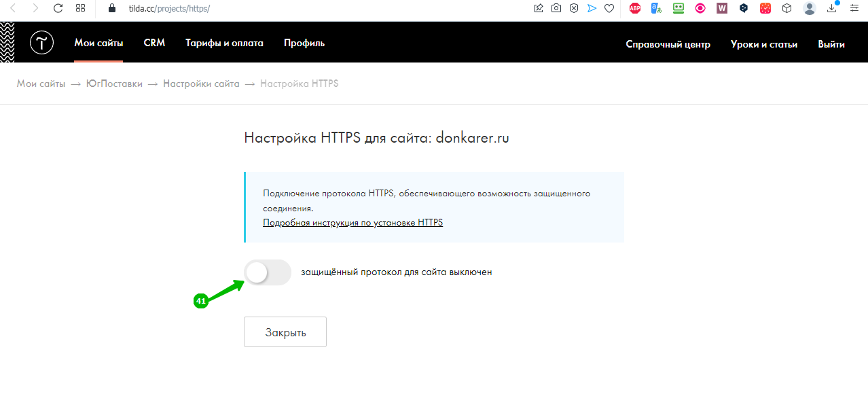
Task: Click the heading mentioning donkarer.ru
Action: click(376, 138)
